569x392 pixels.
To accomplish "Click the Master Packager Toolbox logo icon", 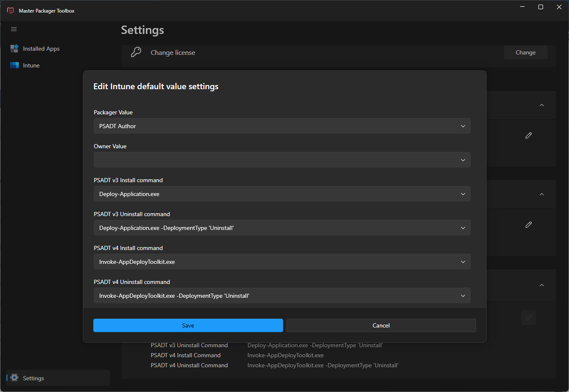I will tap(10, 10).
